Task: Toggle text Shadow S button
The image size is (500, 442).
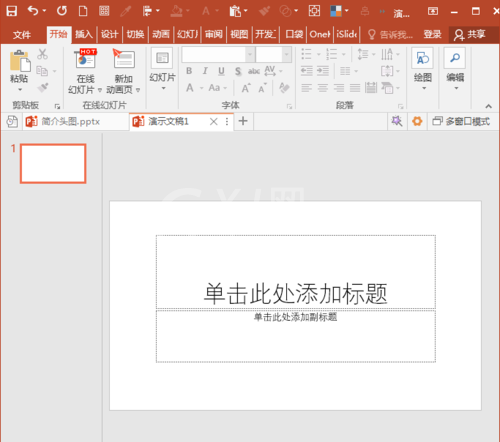Action: [238, 71]
